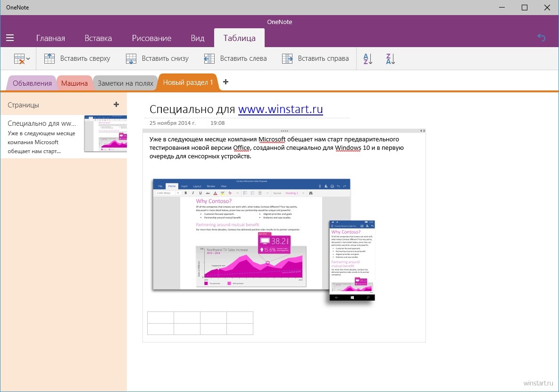559x392 pixels.
Task: Click the Вставить снизу icon
Action: (131, 58)
